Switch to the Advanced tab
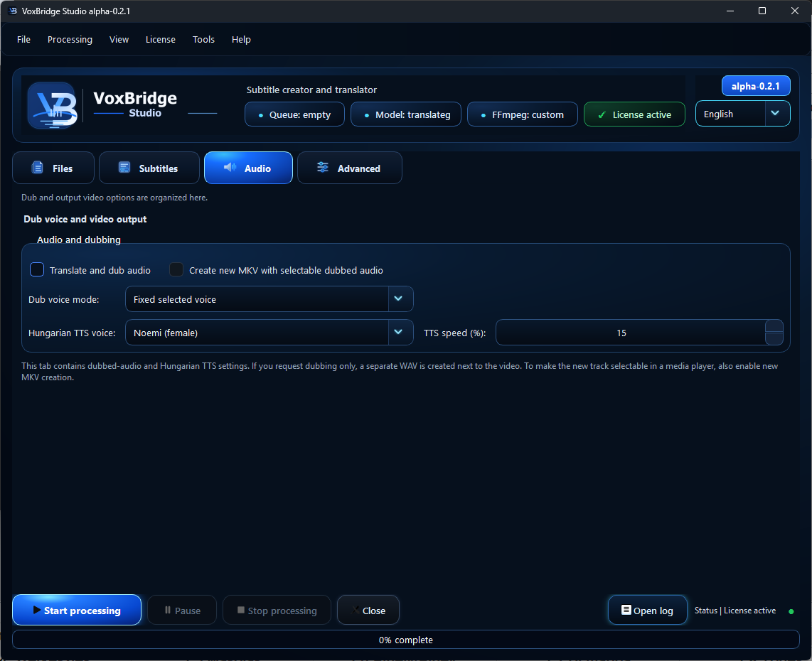 point(350,168)
